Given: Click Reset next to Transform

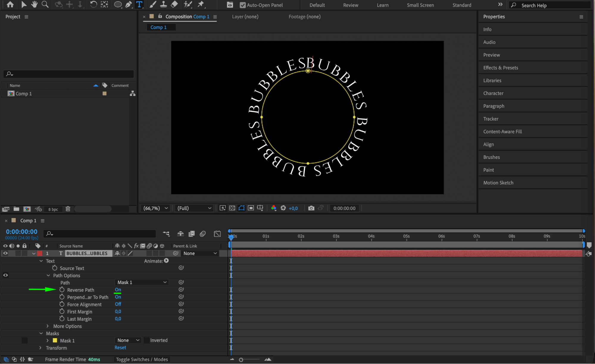Looking at the screenshot, I should [x=120, y=348].
